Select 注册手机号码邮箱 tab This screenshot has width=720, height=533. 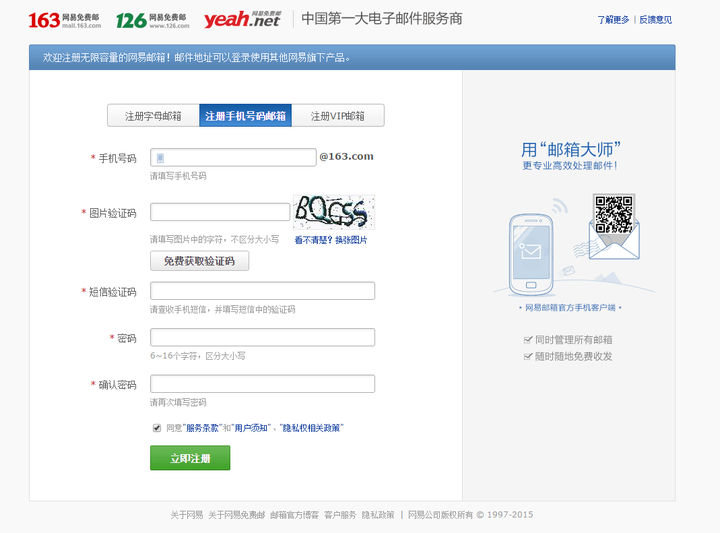click(245, 116)
